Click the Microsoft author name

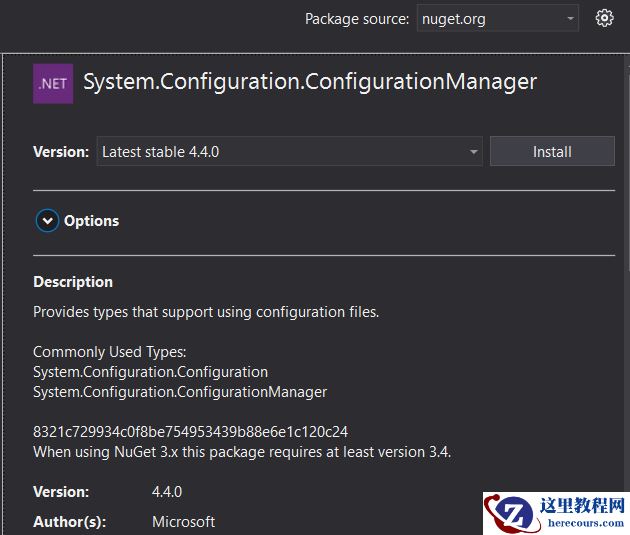point(183,522)
